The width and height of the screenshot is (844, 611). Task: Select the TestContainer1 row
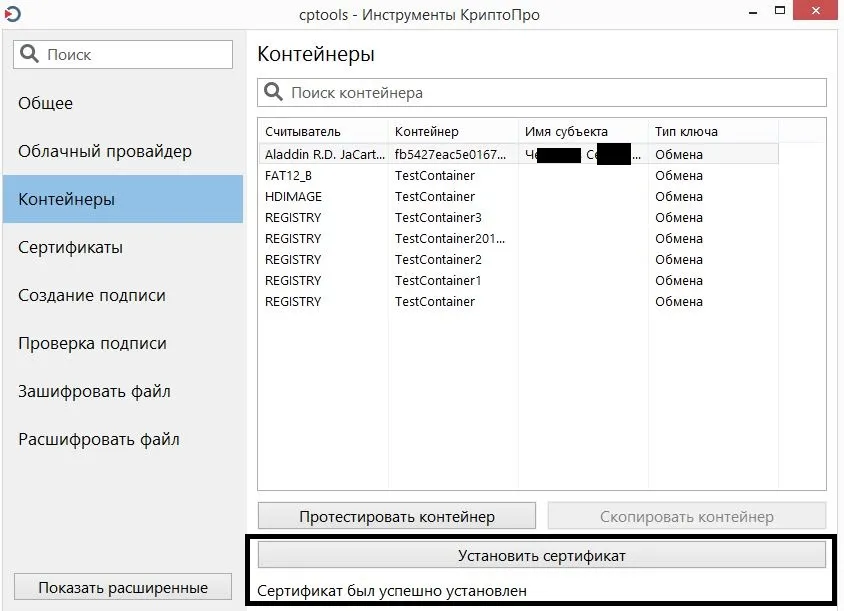click(x=518, y=280)
